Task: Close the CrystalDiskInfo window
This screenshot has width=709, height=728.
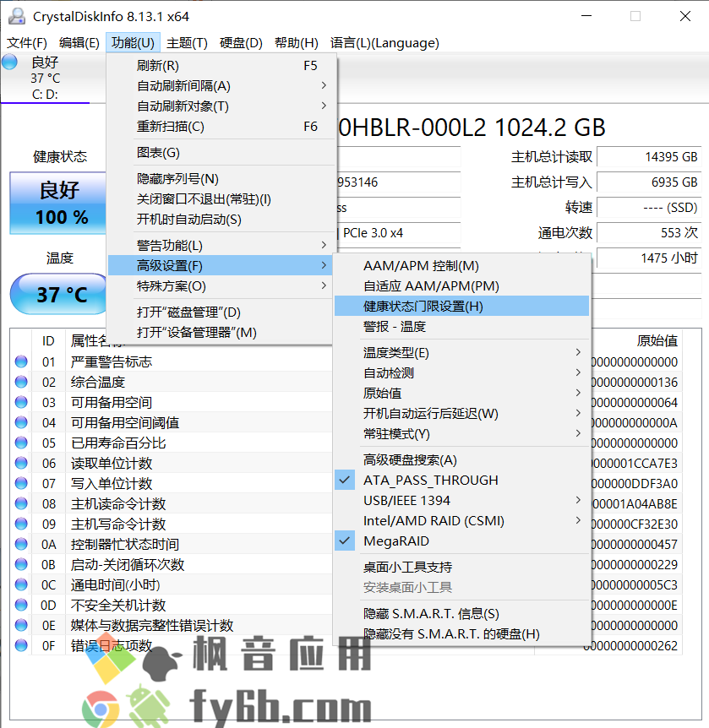Action: point(684,16)
